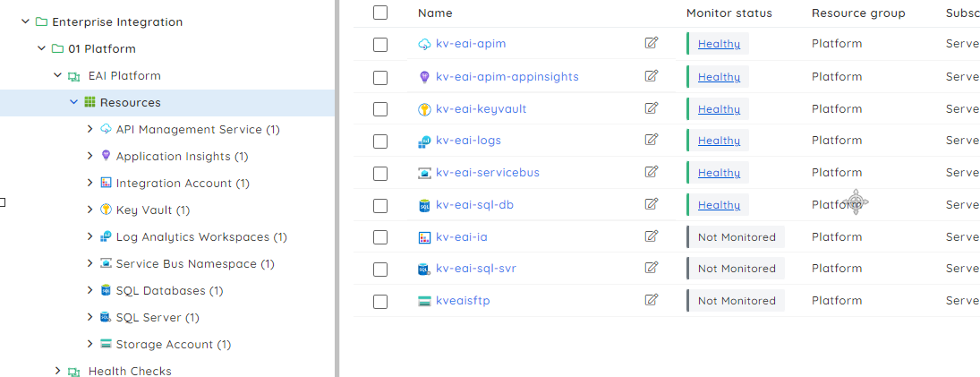Viewport: 980px width, 377px height.
Task: Click the EAI Platform application icon
Action: click(73, 76)
